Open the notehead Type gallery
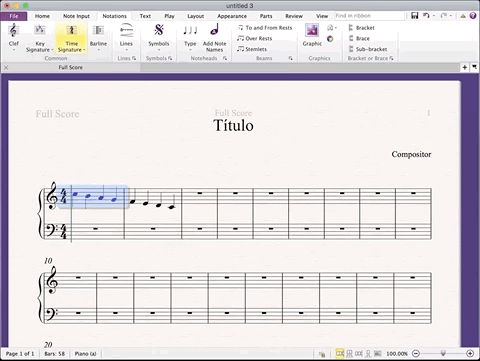 pyautogui.click(x=190, y=37)
